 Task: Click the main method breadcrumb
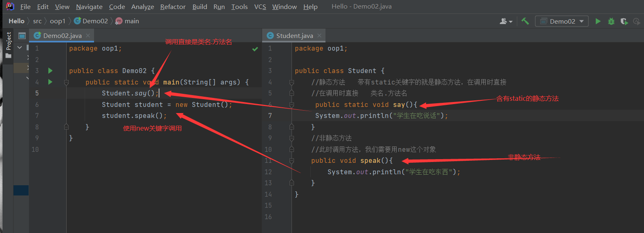click(131, 21)
